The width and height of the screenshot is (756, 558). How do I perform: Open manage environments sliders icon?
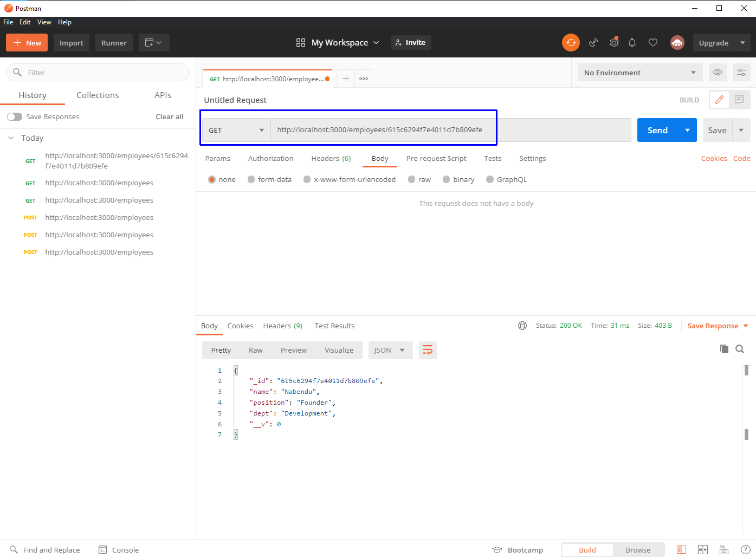click(x=741, y=73)
